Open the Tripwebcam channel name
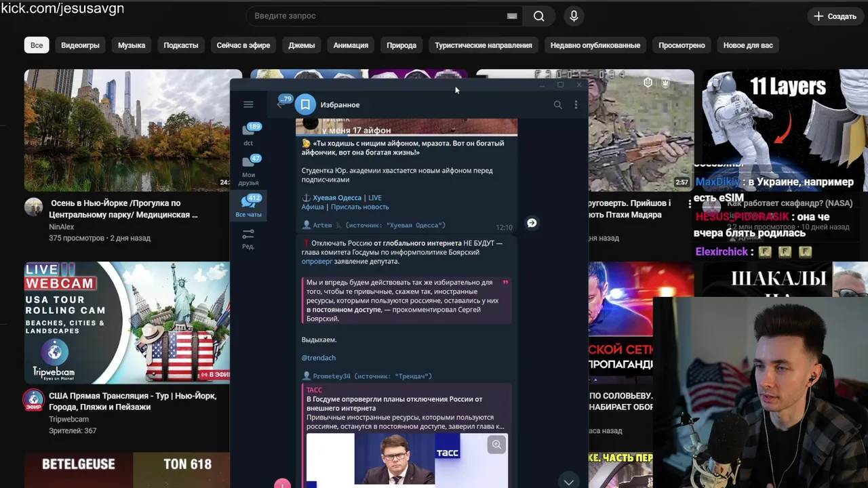 68,419
